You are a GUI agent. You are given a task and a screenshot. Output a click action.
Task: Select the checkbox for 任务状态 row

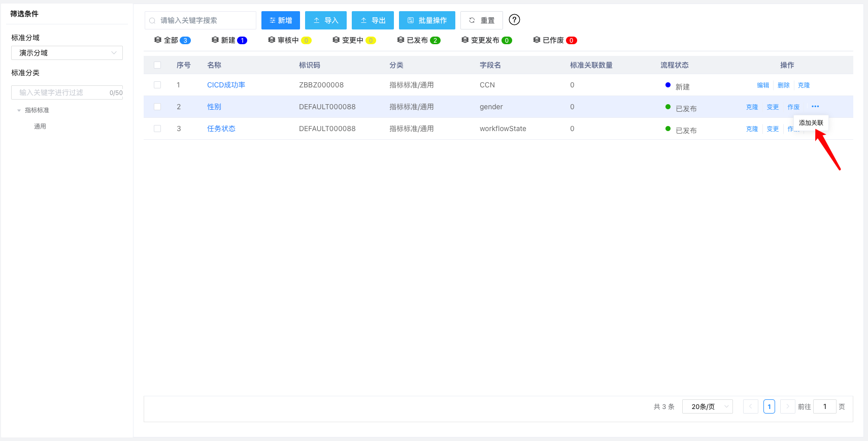click(157, 129)
